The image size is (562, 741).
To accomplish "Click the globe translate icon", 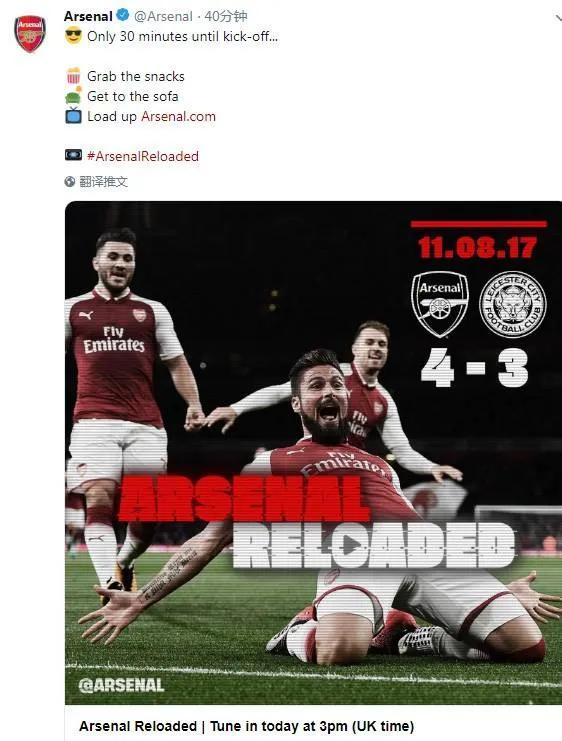I will pyautogui.click(x=70, y=181).
